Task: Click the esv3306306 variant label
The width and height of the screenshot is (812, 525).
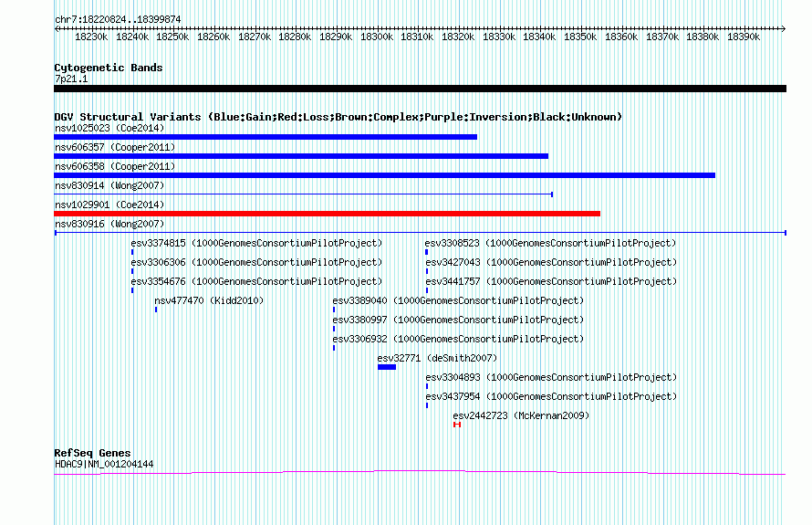Action: click(256, 262)
